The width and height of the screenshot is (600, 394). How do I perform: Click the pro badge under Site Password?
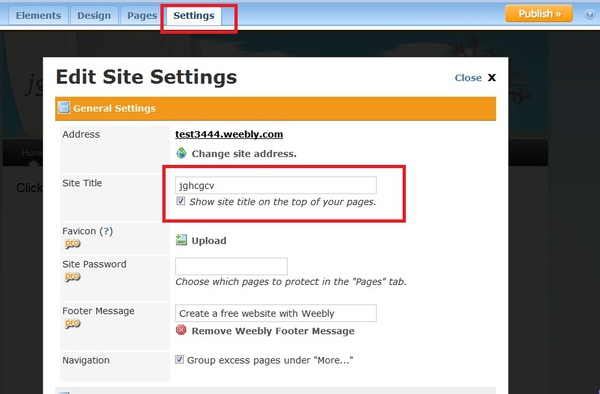point(72,276)
